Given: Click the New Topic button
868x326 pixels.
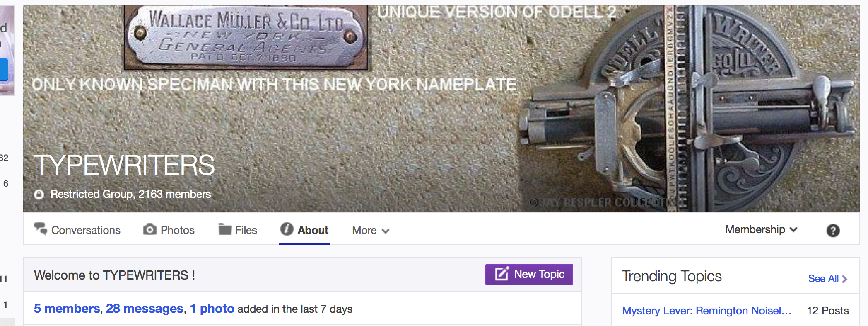Looking at the screenshot, I should [529, 275].
